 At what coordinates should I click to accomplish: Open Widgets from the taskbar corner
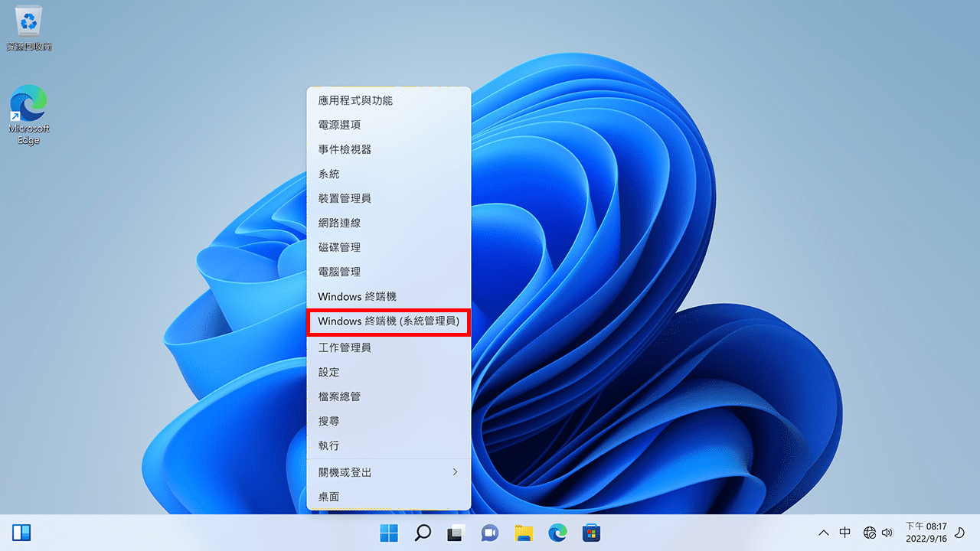click(22, 533)
